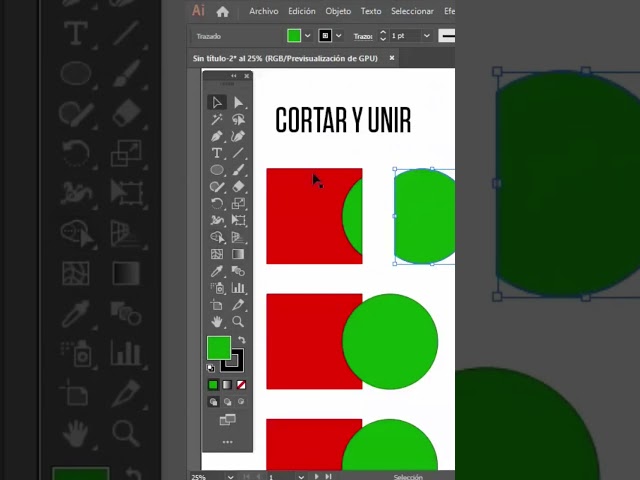Enable Draw Behind mode
This screenshot has height=480, width=640.
[x=227, y=402]
